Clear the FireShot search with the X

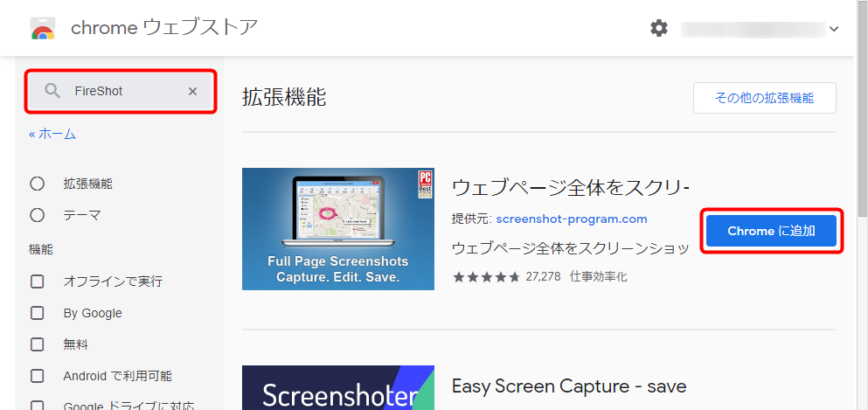(192, 91)
